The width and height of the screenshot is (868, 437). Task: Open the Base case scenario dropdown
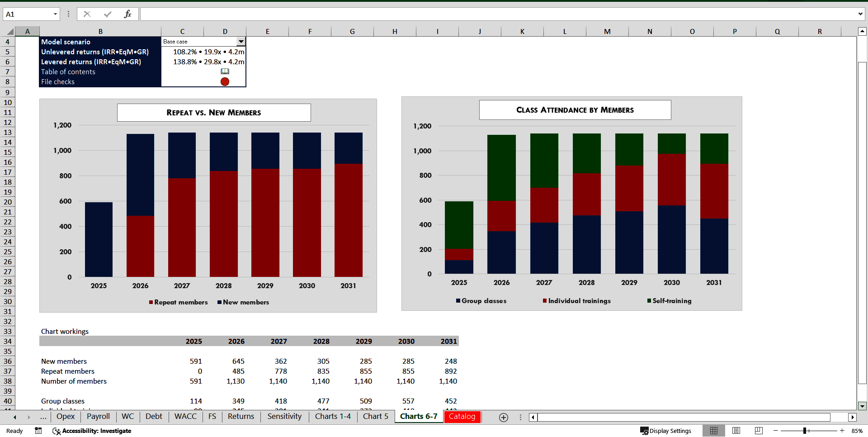coord(241,41)
